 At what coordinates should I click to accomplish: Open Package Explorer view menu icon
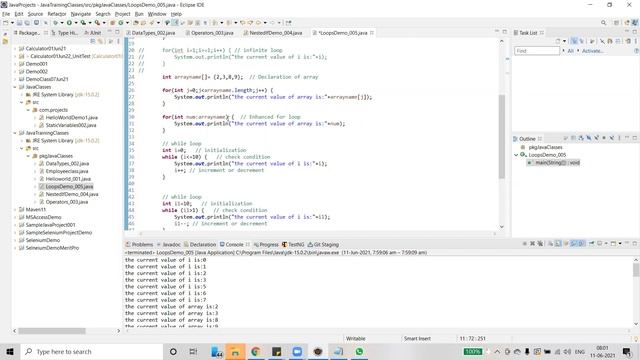click(118, 41)
